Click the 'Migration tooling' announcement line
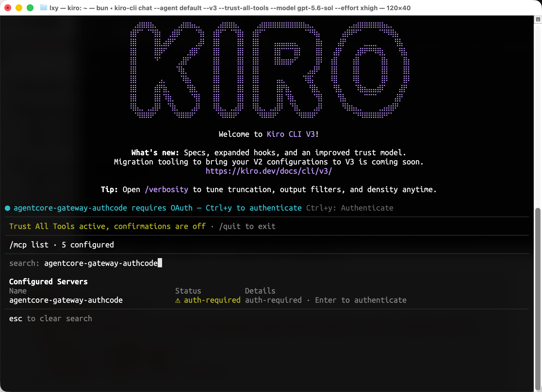The image size is (542, 392). coord(269,162)
